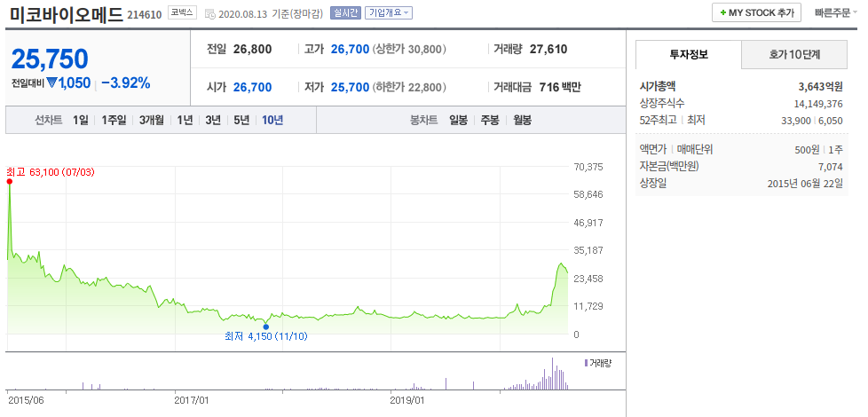Click the 2017/01 axis label
Screen dimensions: 868x417
click(x=192, y=399)
